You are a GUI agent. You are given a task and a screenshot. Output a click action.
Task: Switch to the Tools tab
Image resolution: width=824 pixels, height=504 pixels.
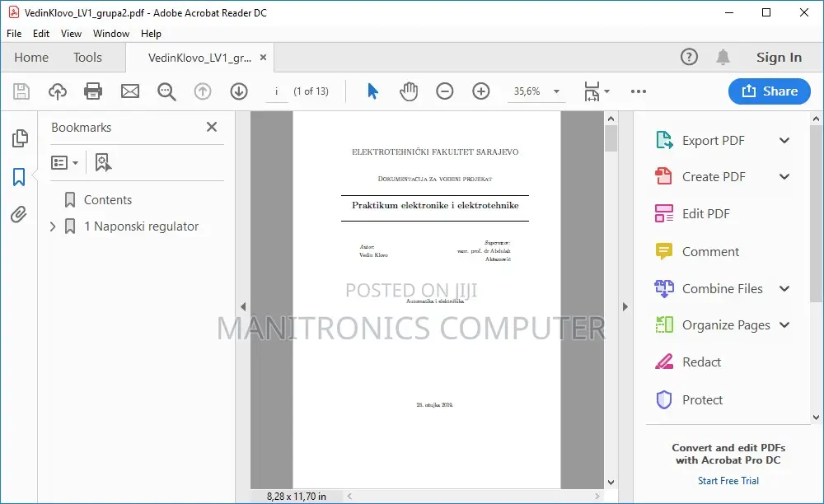87,57
